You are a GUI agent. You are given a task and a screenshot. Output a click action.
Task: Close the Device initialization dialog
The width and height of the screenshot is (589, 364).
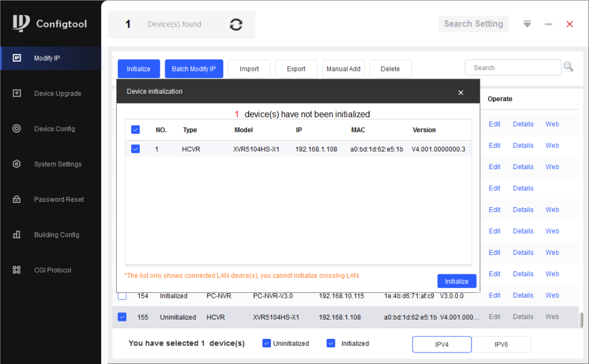pos(460,92)
